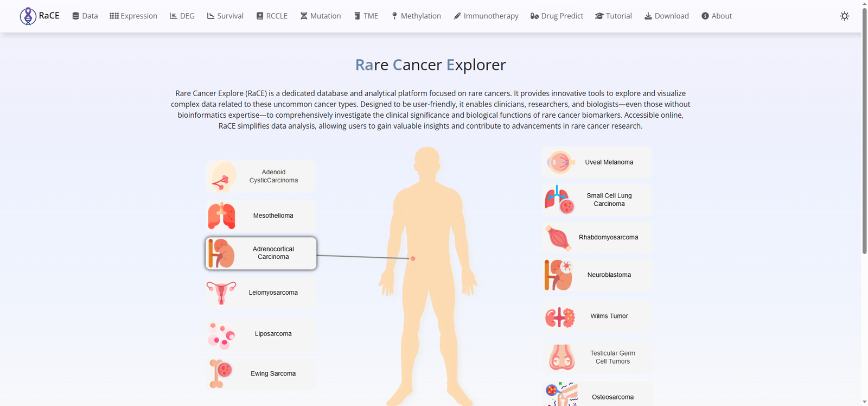Click the Rhabdomyosarcoma muscle icon
The height and width of the screenshot is (406, 868).
[558, 238]
